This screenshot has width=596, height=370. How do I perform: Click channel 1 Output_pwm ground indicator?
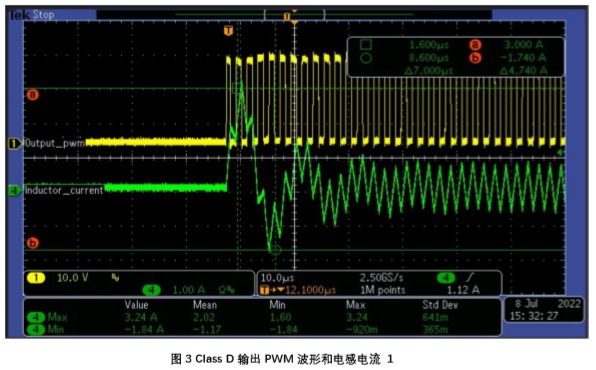pyautogui.click(x=14, y=144)
